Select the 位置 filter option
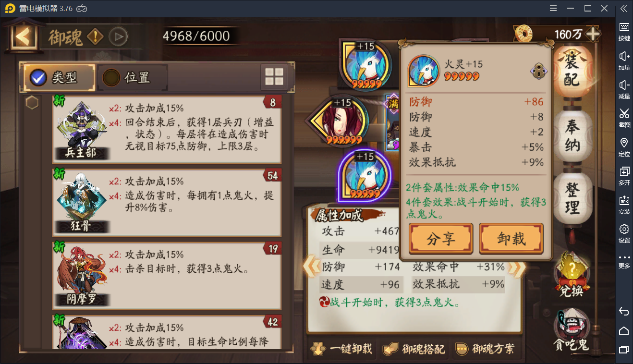 pos(133,77)
